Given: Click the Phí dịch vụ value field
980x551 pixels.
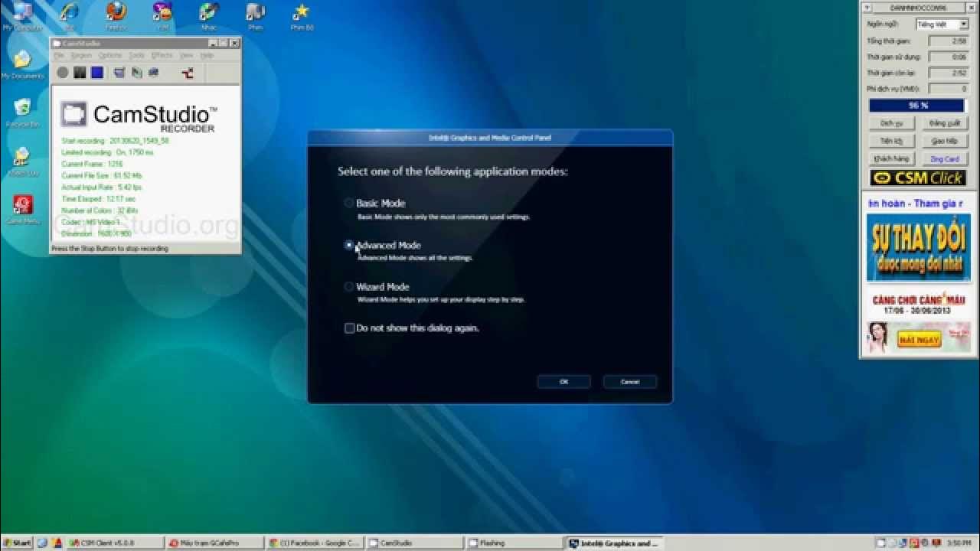Looking at the screenshot, I should click(x=949, y=89).
